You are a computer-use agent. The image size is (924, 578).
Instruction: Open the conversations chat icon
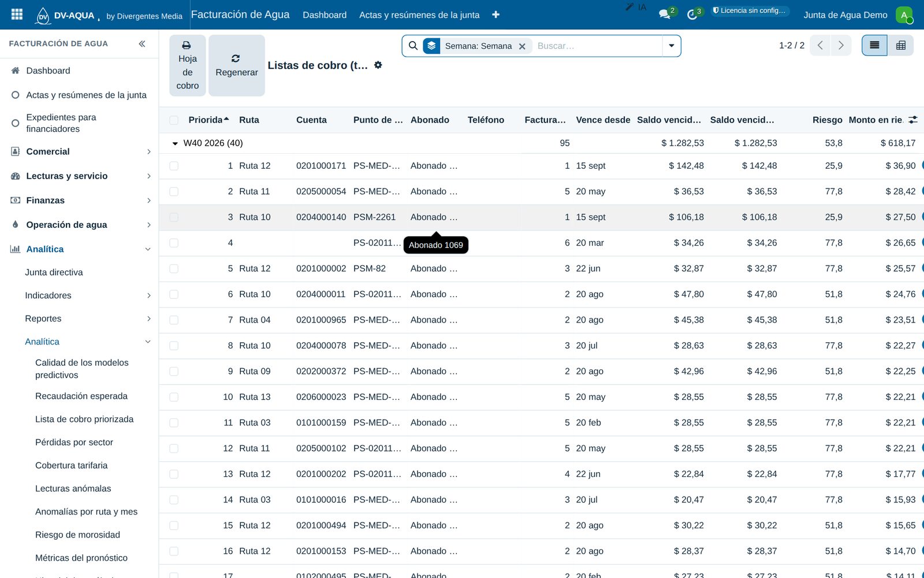pos(665,14)
